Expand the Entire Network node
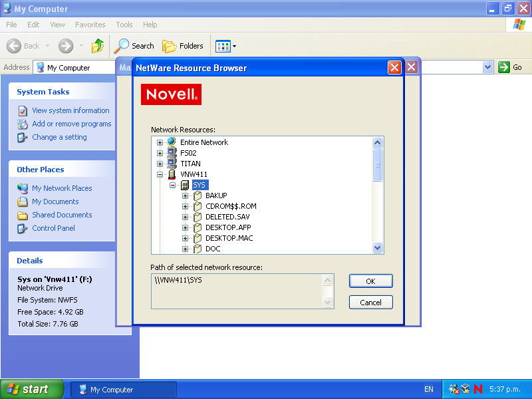Image resolution: width=532 pixels, height=399 pixels. 160,142
